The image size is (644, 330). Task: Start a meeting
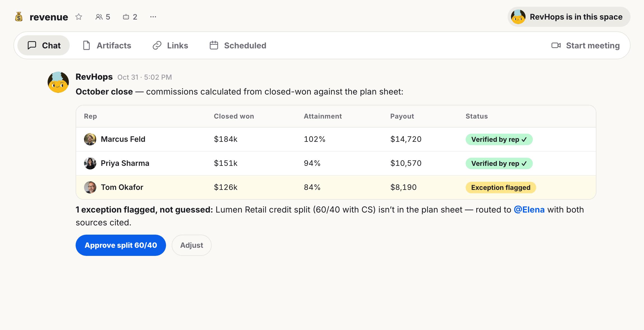(x=585, y=45)
